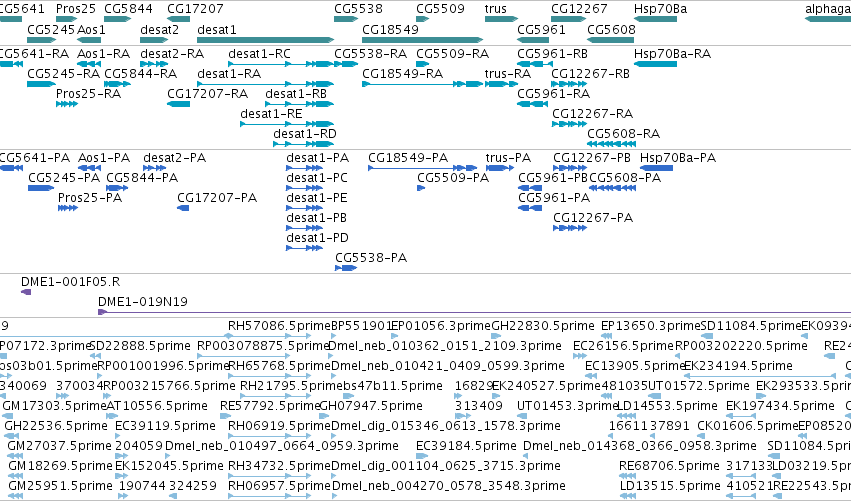
Task: Click the CG18549-RA transcript glyph
Action: (x=422, y=84)
